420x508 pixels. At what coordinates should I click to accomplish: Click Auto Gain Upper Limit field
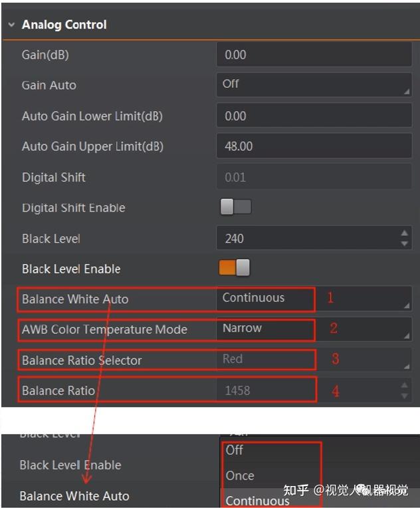tap(314, 146)
